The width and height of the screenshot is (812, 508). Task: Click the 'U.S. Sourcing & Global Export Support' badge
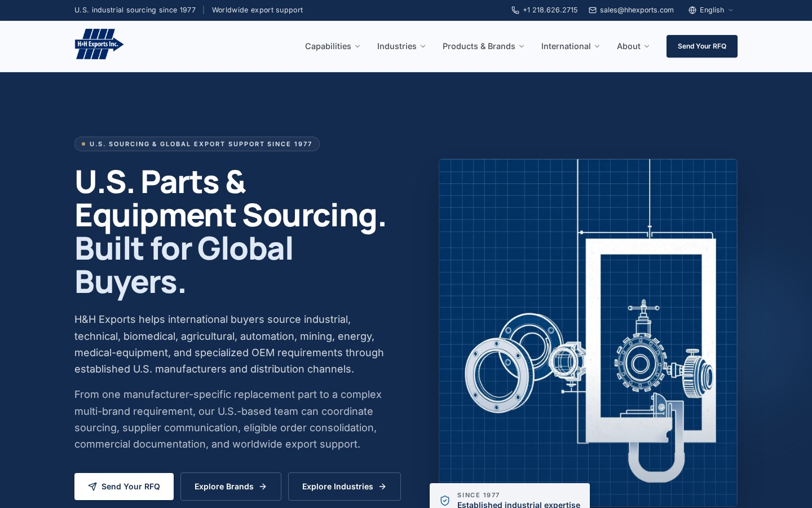coord(197,144)
